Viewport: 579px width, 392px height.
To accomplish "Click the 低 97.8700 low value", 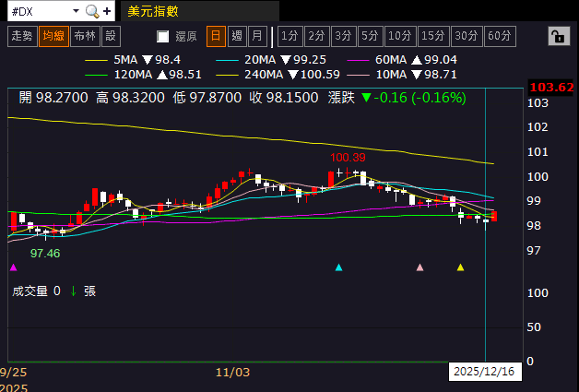I will click(207, 98).
